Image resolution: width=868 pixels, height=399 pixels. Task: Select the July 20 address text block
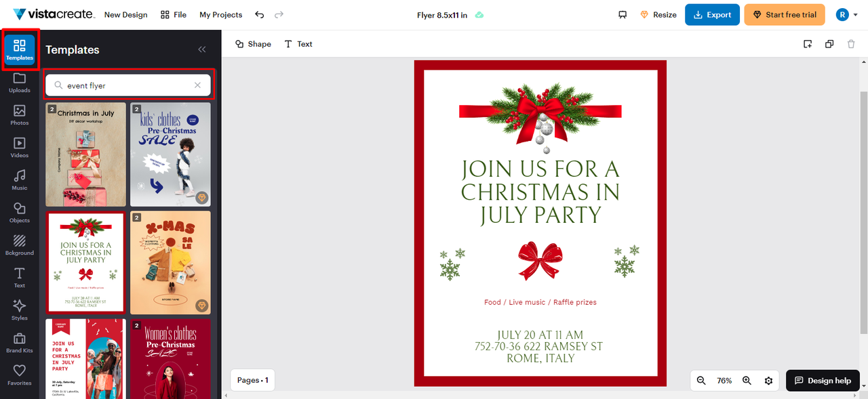pyautogui.click(x=539, y=346)
